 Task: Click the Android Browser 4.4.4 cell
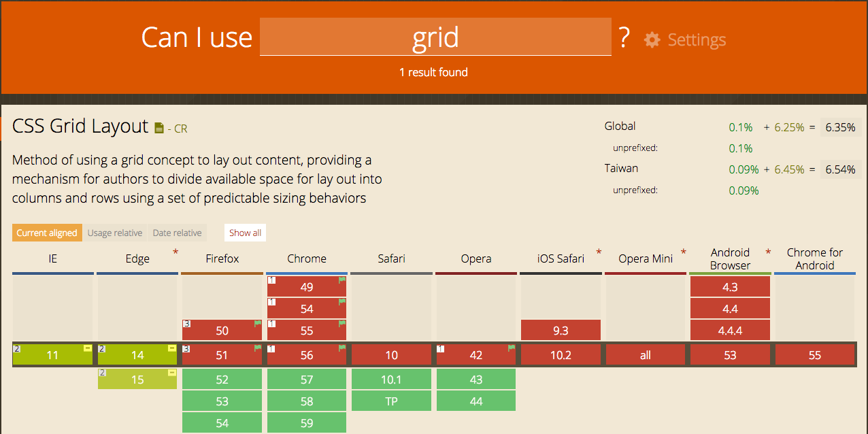click(730, 331)
